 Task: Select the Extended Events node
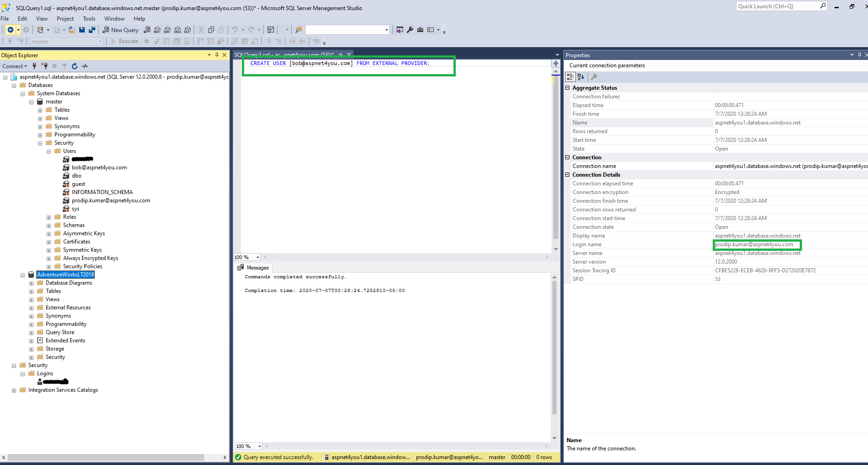(x=66, y=341)
